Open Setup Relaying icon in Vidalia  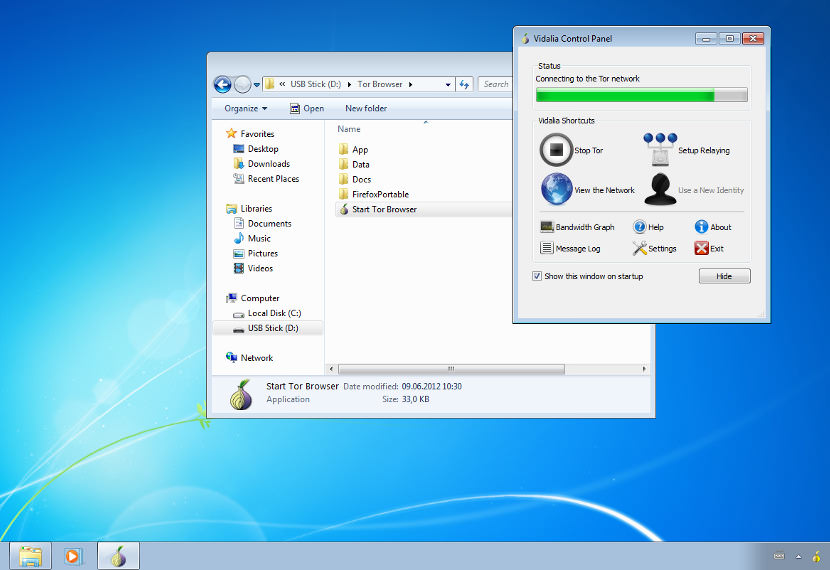pos(660,150)
